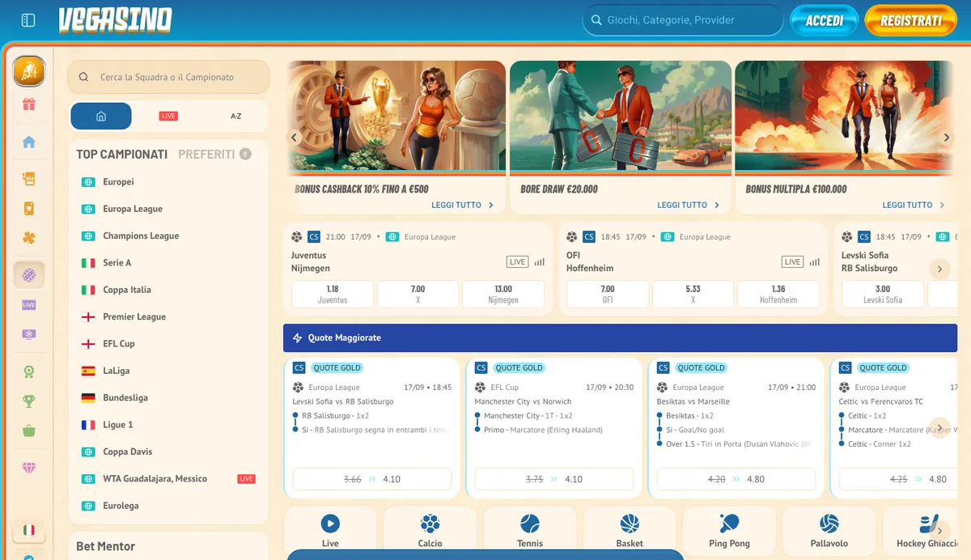
Task: Select the TOP CAMPIONATI tab
Action: coord(122,154)
